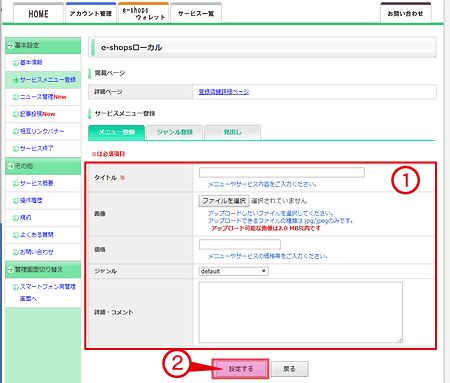The height and width of the screenshot is (383, 450).
Task: Focus the 価格 input field
Action: tap(240, 244)
